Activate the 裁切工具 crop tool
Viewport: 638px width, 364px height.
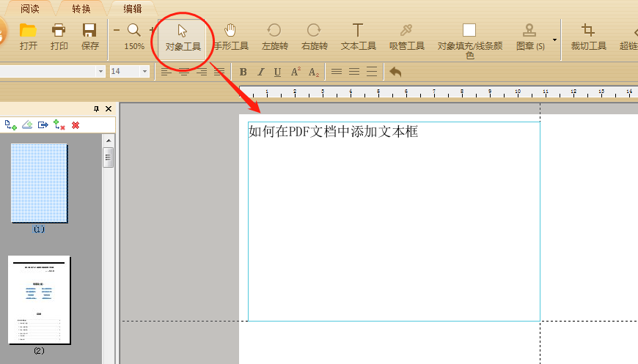click(588, 37)
